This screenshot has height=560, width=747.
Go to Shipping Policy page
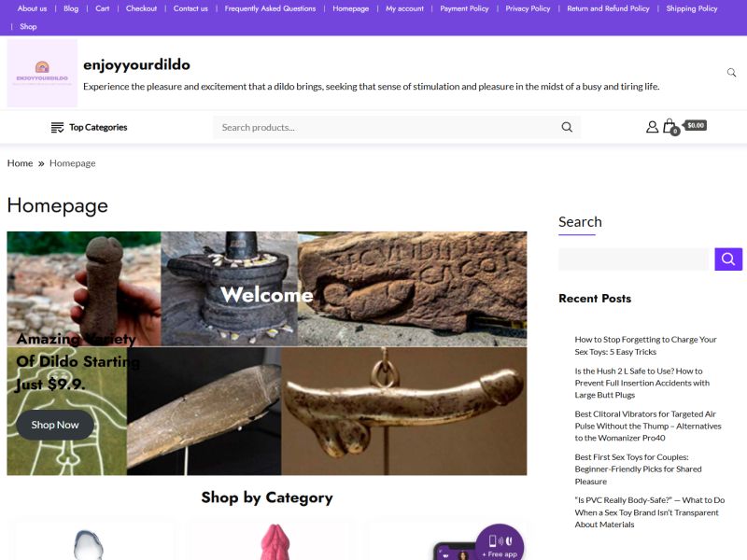pos(692,8)
